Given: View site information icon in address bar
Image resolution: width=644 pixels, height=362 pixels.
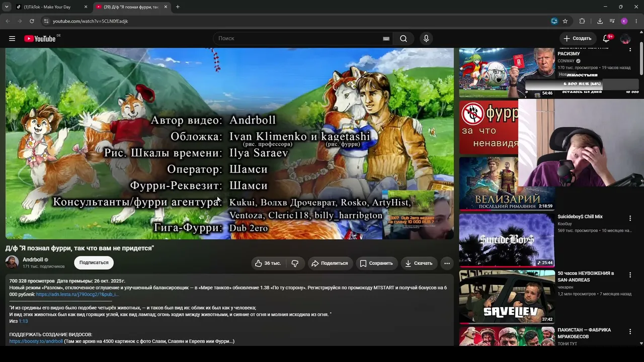Looking at the screenshot, I should (x=46, y=21).
